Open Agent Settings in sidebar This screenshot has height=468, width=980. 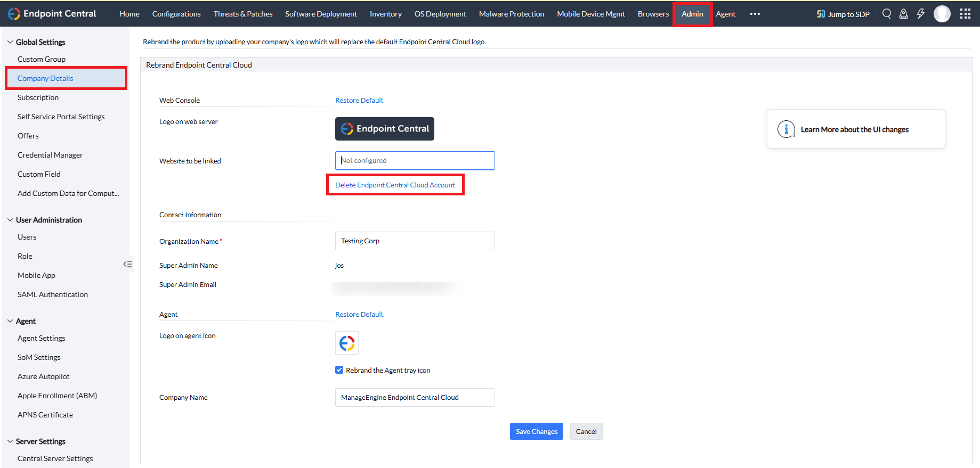click(x=42, y=338)
